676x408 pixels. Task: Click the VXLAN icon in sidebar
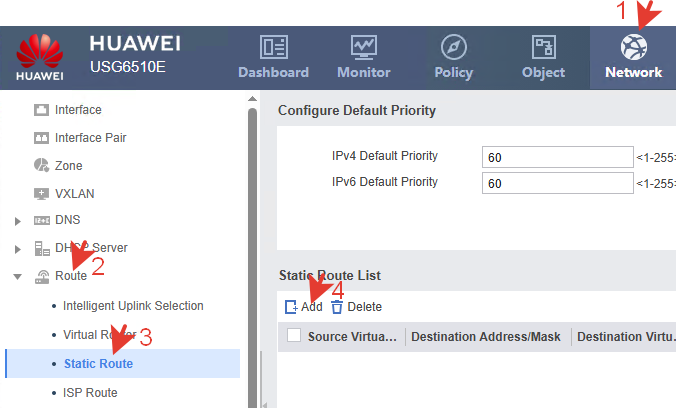[x=42, y=193]
